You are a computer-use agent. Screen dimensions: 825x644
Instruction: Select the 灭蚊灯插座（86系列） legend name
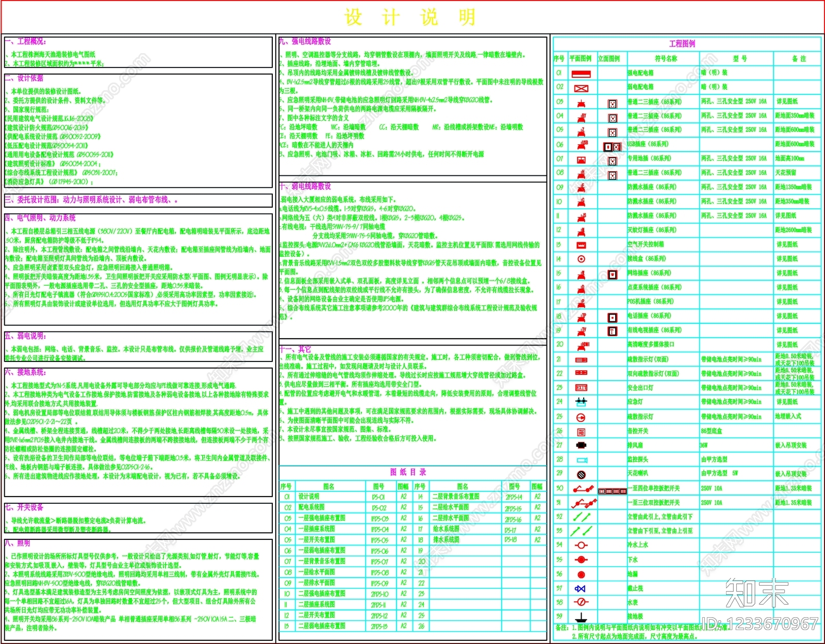[652, 230]
